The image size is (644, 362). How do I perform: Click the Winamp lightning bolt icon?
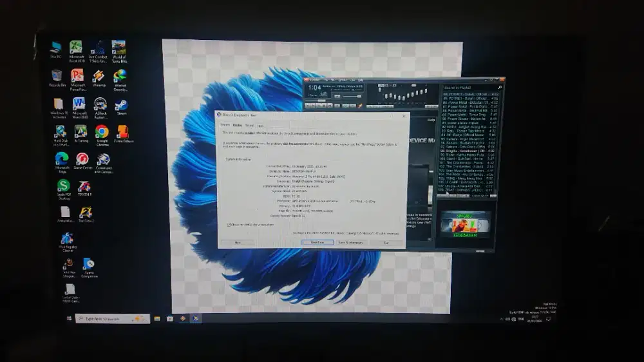click(360, 106)
